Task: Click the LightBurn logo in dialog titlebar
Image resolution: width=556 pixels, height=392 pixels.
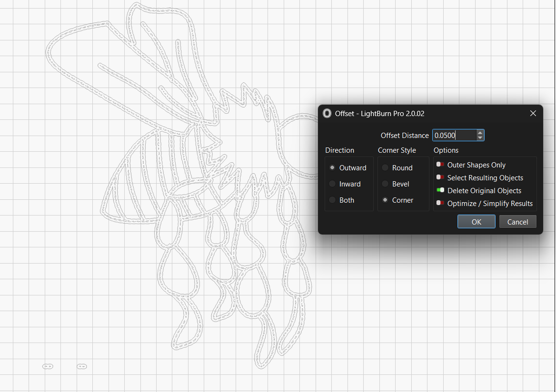Action: tap(327, 113)
